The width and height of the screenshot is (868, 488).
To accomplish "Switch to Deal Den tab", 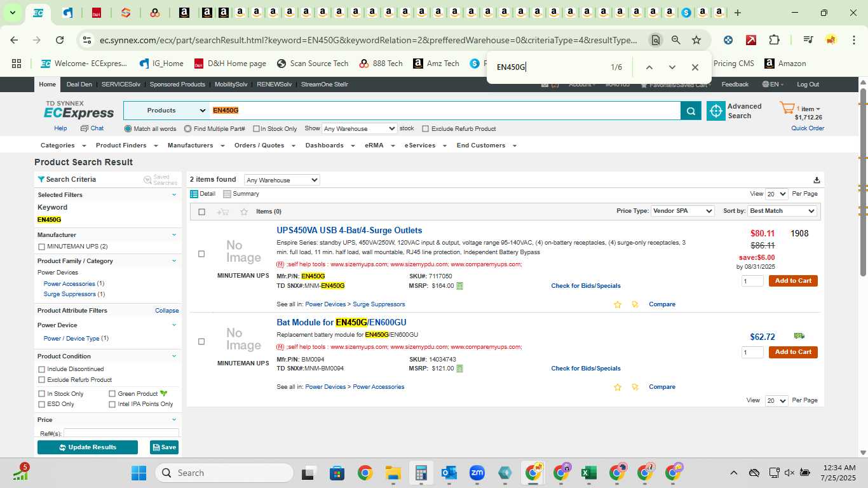I will [x=79, y=85].
